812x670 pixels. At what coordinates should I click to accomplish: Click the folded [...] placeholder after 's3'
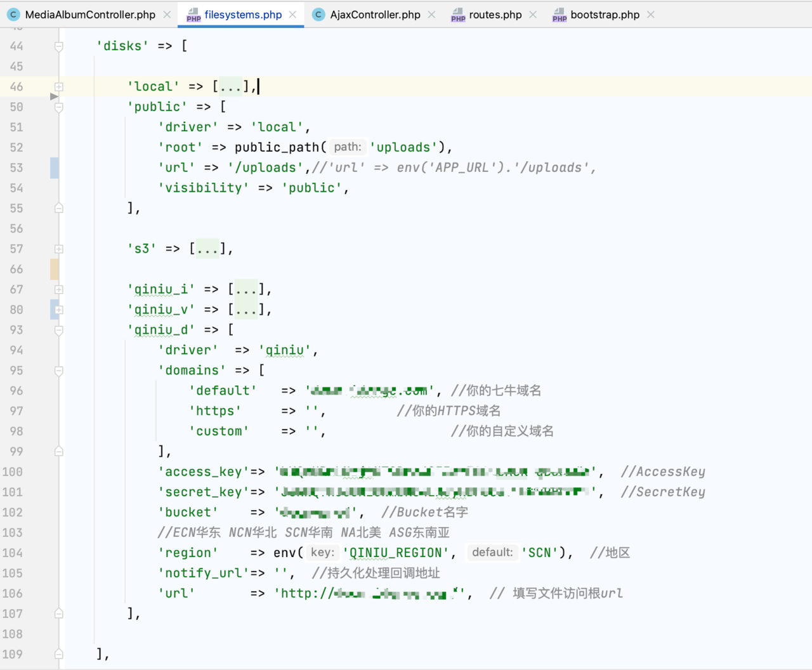pyautogui.click(x=207, y=249)
